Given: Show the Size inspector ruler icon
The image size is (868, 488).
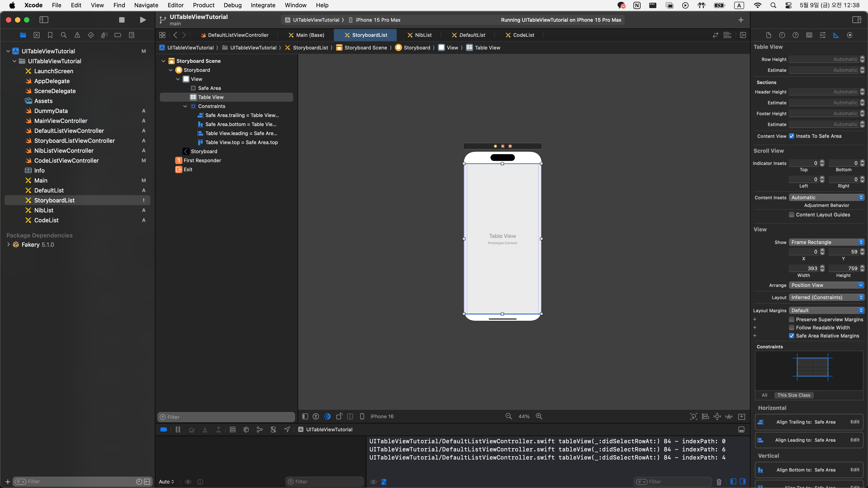Looking at the screenshot, I should coord(836,35).
